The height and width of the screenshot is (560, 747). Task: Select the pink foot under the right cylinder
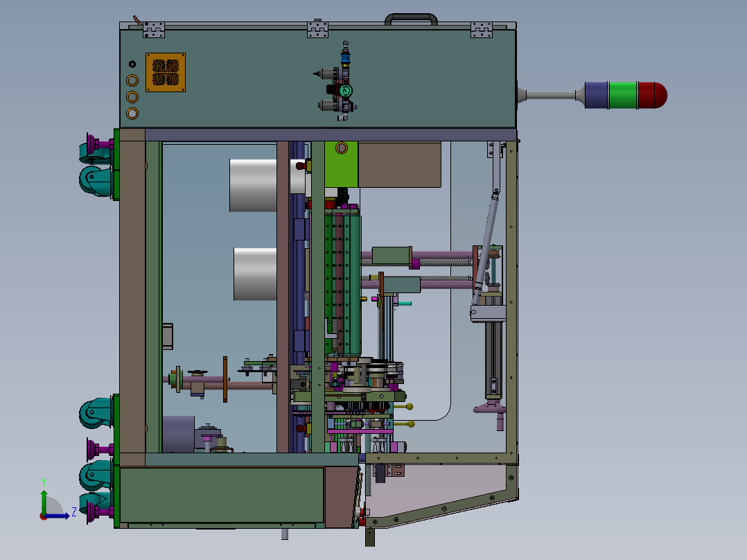click(x=489, y=408)
